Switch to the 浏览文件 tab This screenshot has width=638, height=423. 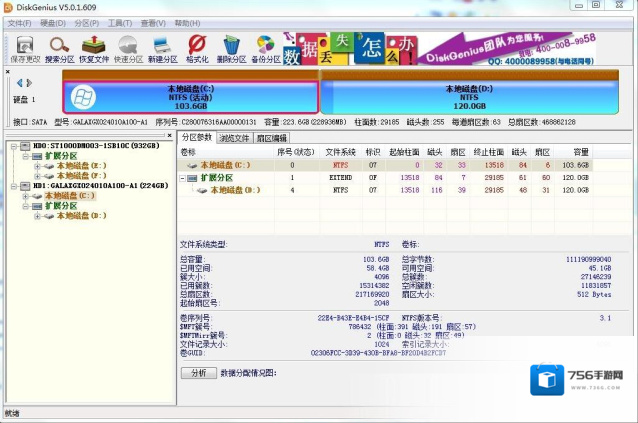pyautogui.click(x=234, y=137)
